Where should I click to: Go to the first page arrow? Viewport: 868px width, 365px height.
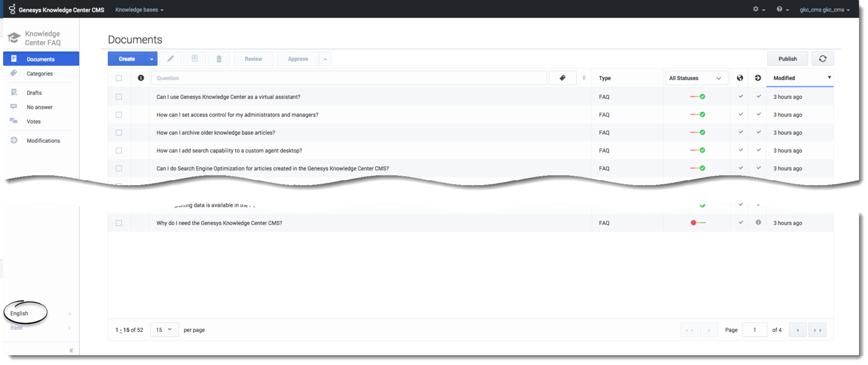689,330
